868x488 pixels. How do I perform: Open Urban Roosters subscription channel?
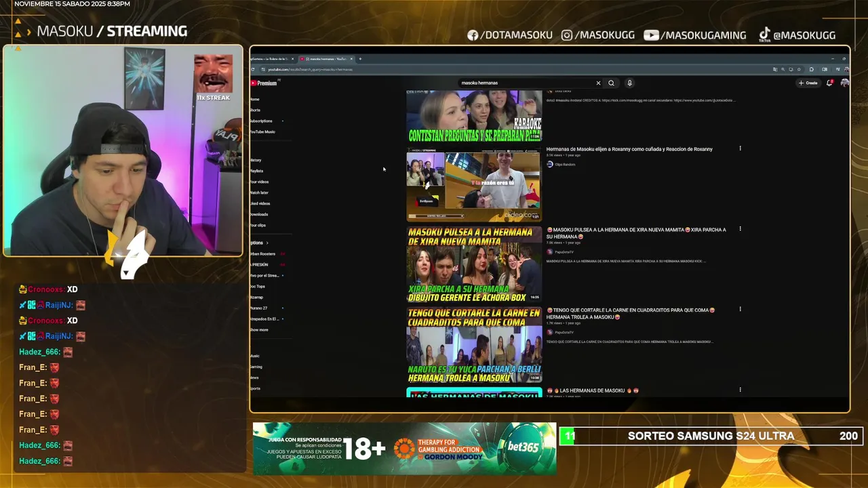tap(263, 253)
